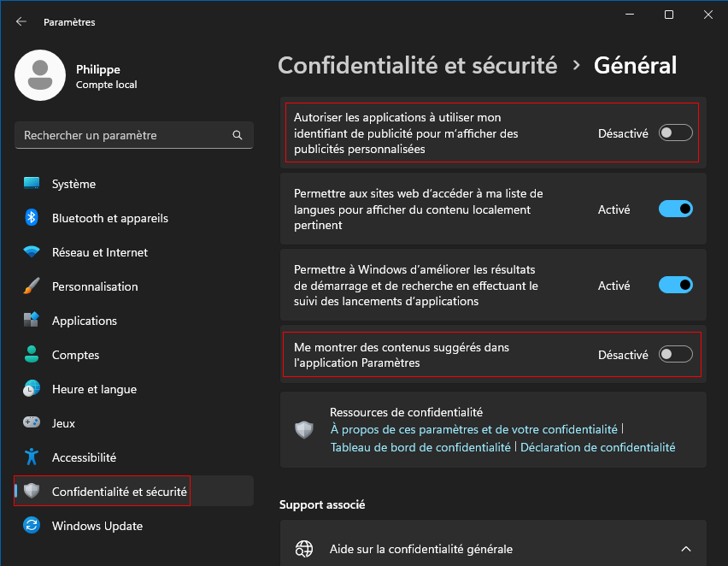728x566 pixels.
Task: Open Bluetooth et appareils via its icon
Action: tap(32, 217)
